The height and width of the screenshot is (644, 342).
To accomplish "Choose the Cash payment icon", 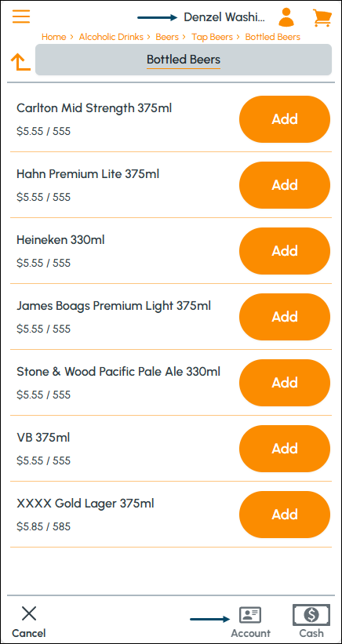I will (311, 615).
